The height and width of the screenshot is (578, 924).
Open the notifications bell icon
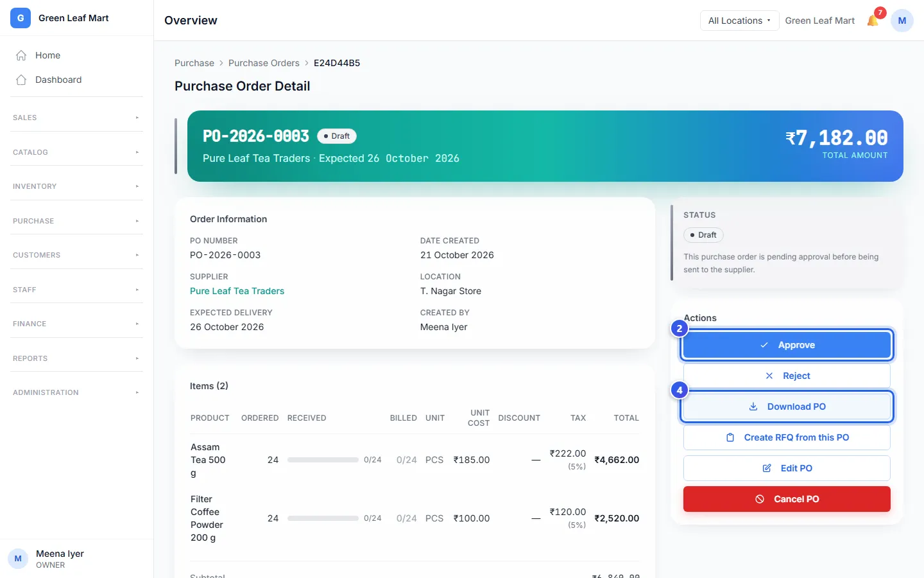pos(873,21)
